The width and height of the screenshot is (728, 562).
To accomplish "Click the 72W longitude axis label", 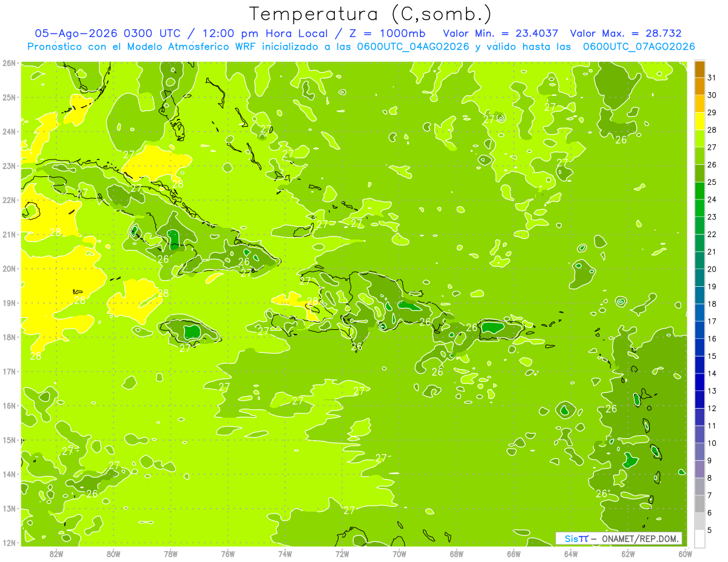I will pos(342,554).
